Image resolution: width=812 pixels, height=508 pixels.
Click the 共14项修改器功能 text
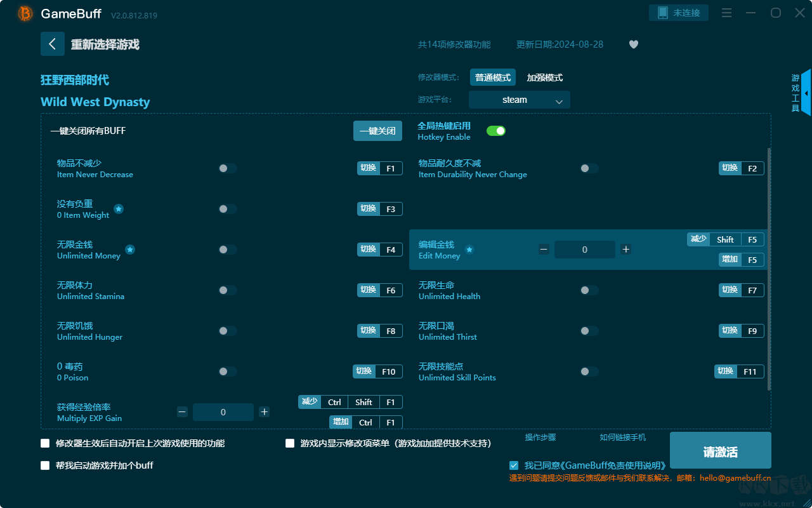point(454,44)
